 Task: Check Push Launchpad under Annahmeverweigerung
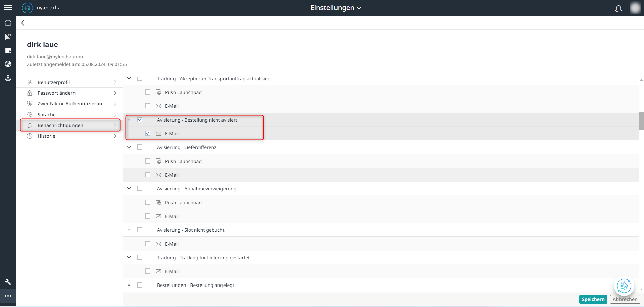click(x=148, y=202)
